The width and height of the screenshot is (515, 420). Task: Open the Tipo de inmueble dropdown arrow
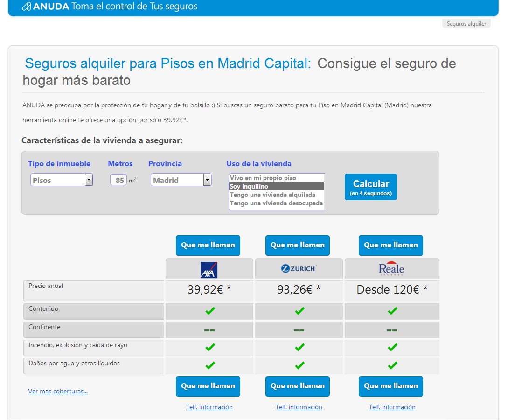point(89,180)
